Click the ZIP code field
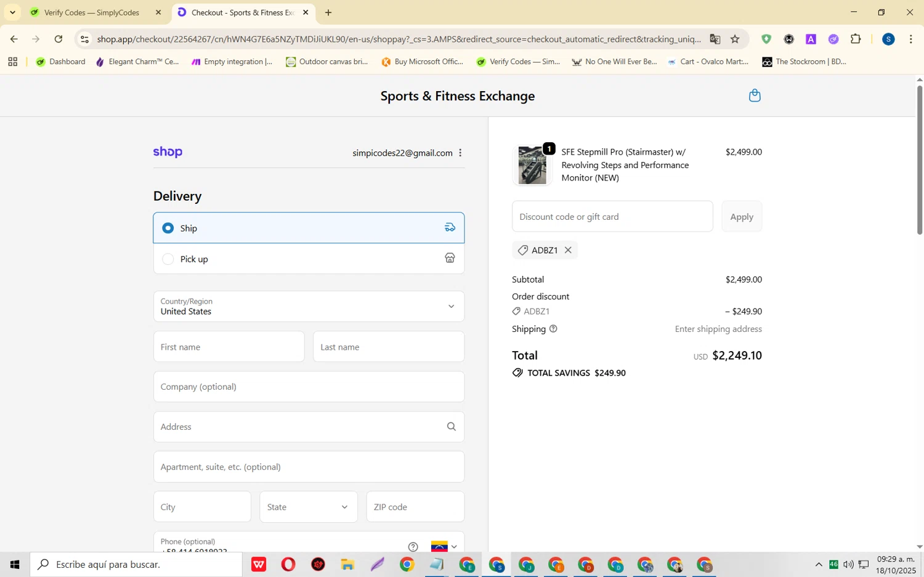 tap(415, 507)
